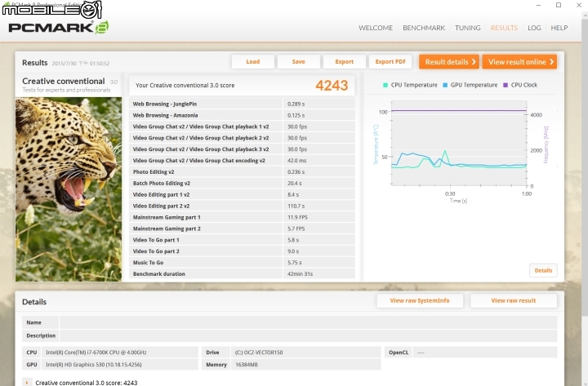Click the GPU Temperature legend swatch
This screenshot has width=588, height=386.
tap(445, 85)
